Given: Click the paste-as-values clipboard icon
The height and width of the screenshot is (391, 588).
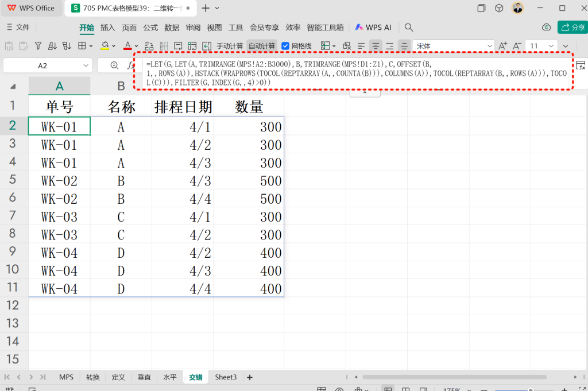Looking at the screenshot, I should [x=9, y=46].
